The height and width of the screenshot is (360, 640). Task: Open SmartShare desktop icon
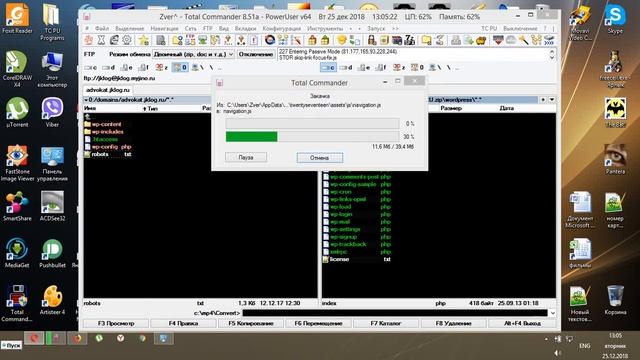pyautogui.click(x=17, y=206)
